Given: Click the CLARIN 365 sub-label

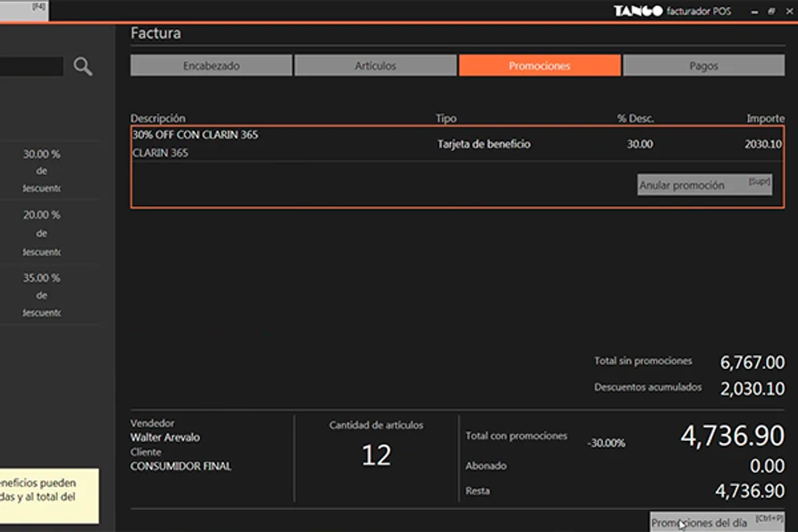Looking at the screenshot, I should tap(160, 153).
